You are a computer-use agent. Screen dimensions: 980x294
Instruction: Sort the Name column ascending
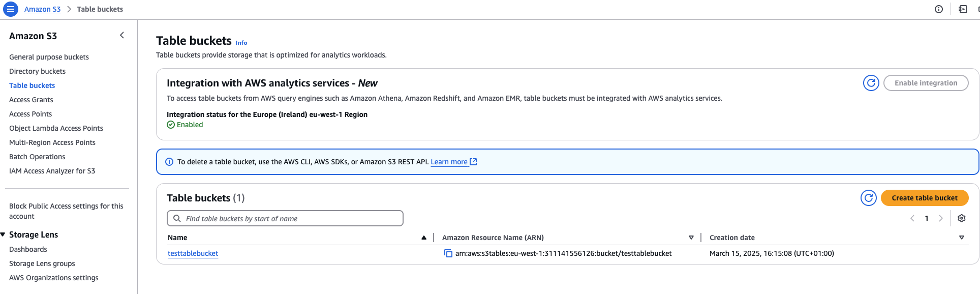tap(423, 237)
